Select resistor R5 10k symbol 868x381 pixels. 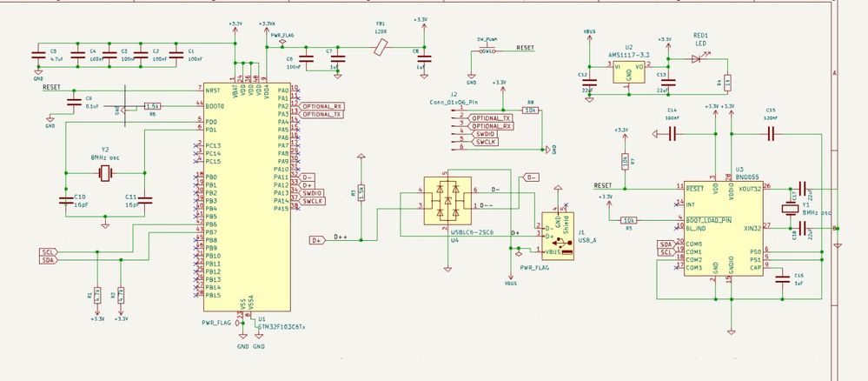pos(628,220)
